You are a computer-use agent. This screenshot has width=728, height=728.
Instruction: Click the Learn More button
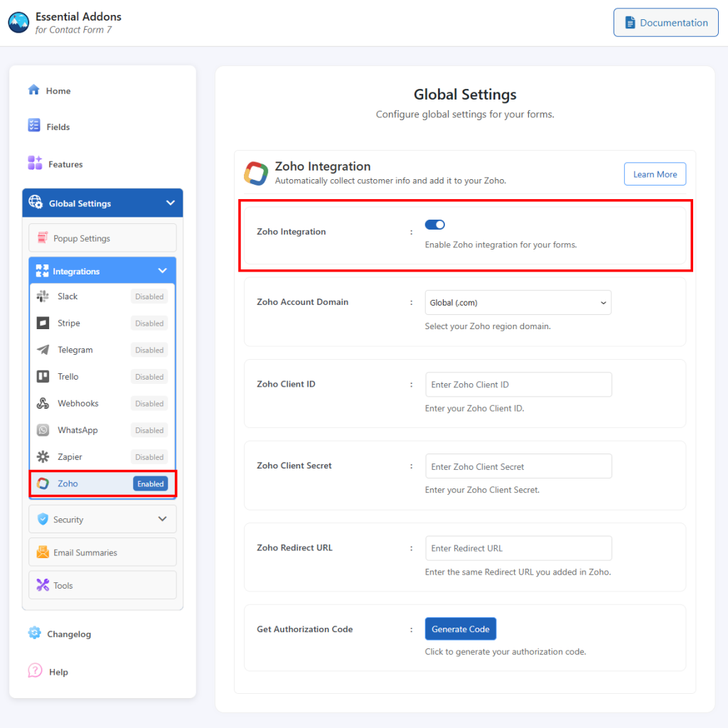(655, 174)
